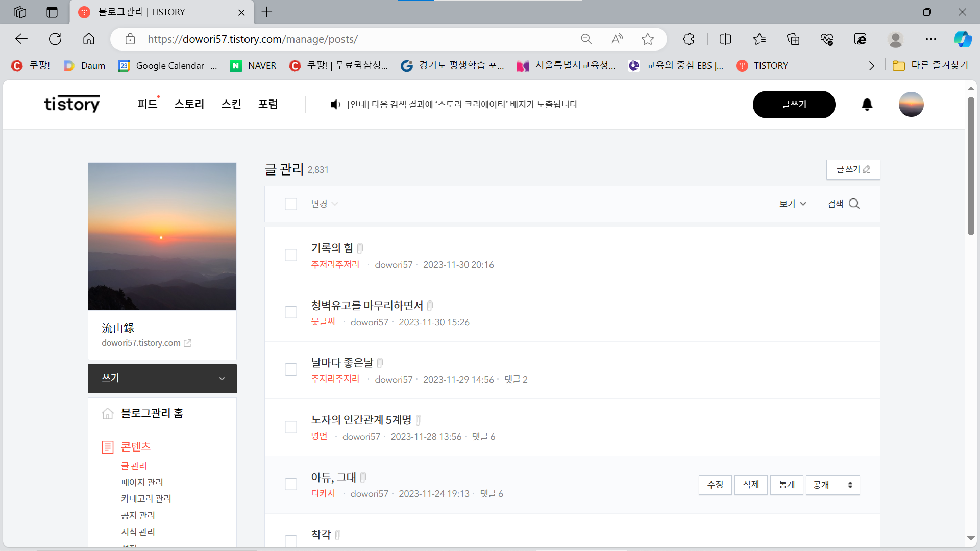
Task: Click the Tistory logo
Action: coord(72,104)
